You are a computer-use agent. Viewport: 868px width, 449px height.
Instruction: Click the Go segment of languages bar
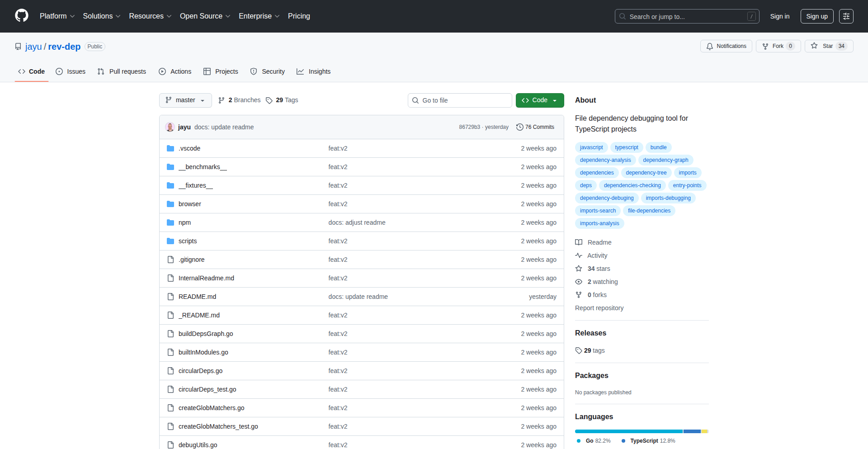click(x=628, y=431)
